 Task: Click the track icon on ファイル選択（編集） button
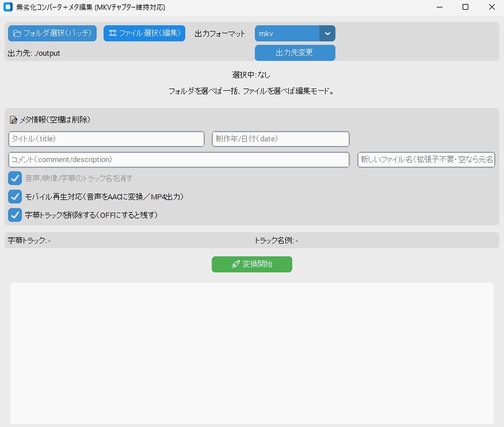coord(112,33)
